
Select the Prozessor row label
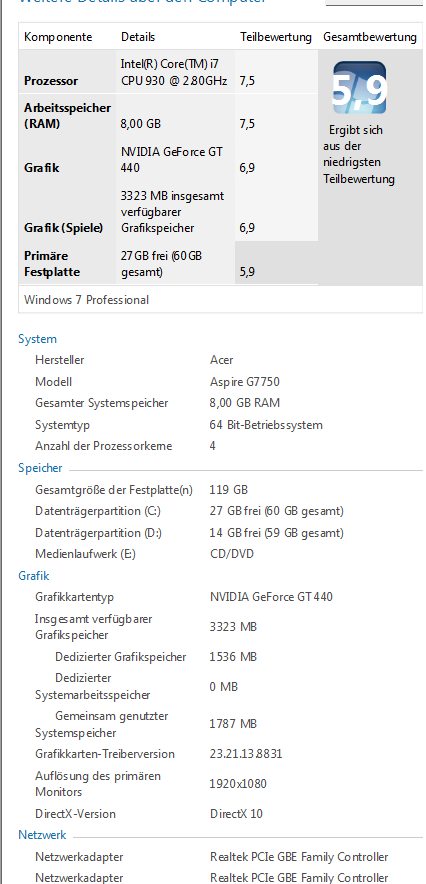51,81
